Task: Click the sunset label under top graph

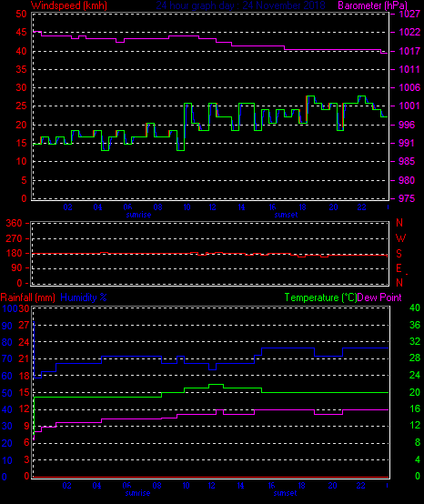Action: click(286, 215)
